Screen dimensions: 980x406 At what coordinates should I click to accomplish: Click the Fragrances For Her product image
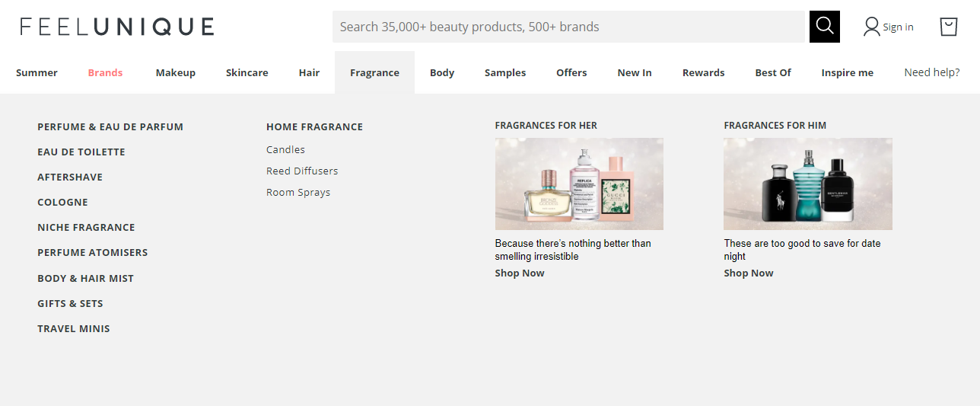(x=579, y=184)
